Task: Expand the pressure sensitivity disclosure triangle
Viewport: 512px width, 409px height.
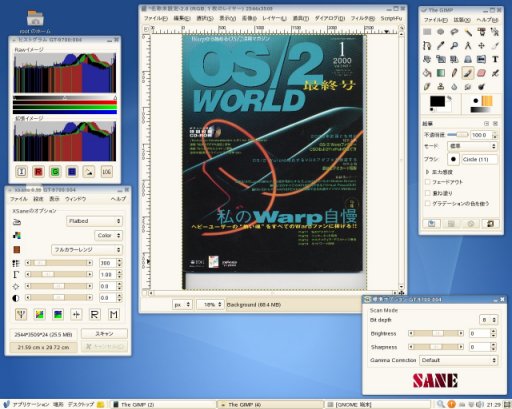Action: point(428,172)
